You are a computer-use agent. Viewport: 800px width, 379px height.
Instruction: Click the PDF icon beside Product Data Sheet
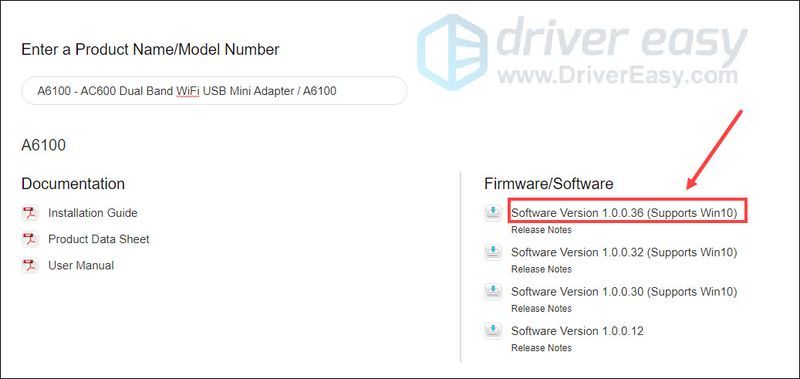tap(30, 239)
